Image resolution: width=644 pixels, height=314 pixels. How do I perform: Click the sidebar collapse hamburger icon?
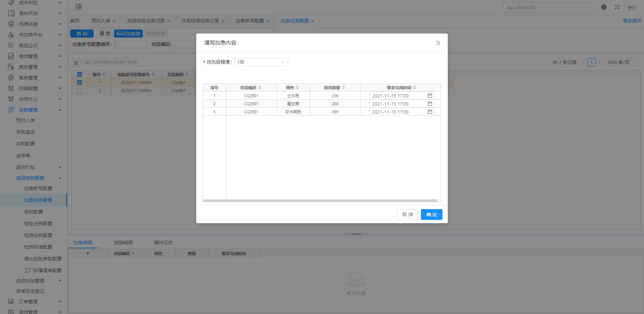[78, 7]
